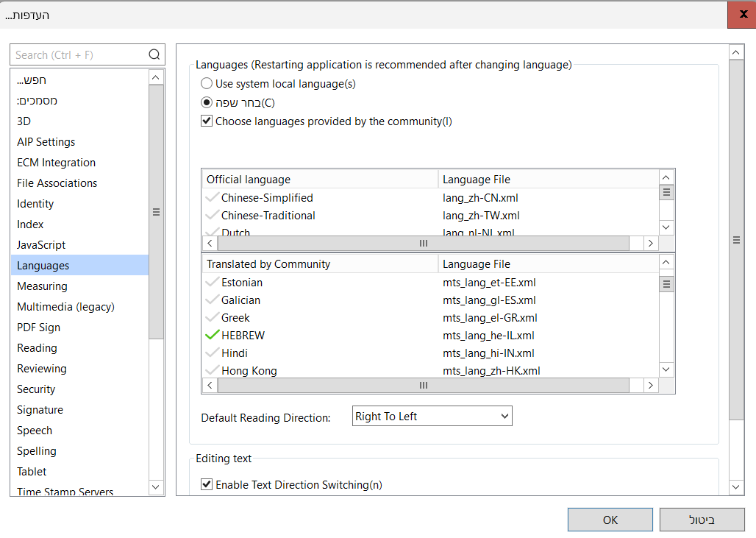Image resolution: width=756 pixels, height=538 pixels.
Task: Click down arrow of community language list
Action: [x=666, y=369]
